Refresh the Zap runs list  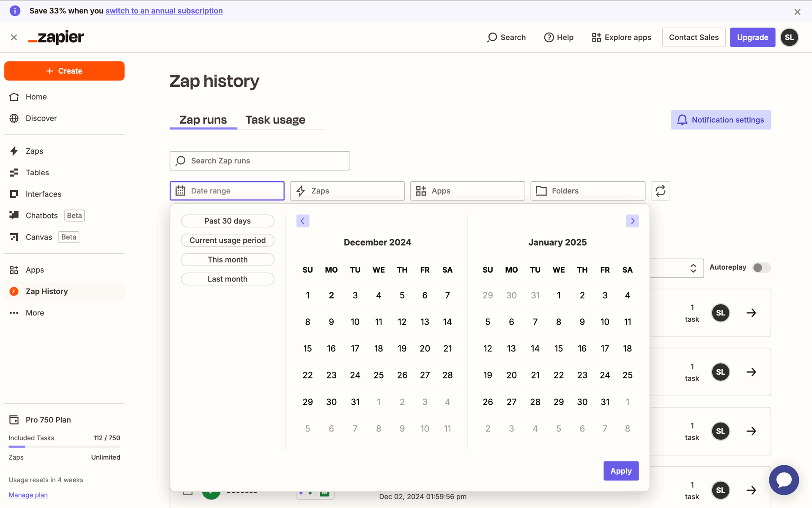click(660, 191)
